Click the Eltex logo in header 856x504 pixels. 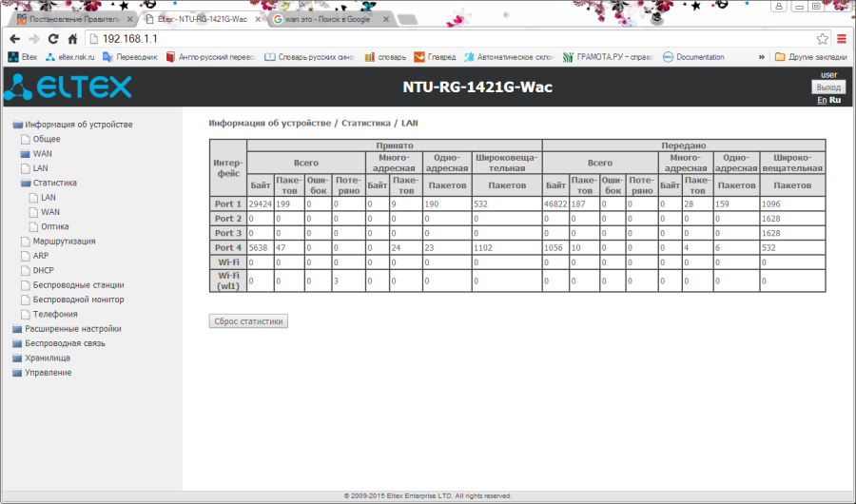(x=68, y=87)
